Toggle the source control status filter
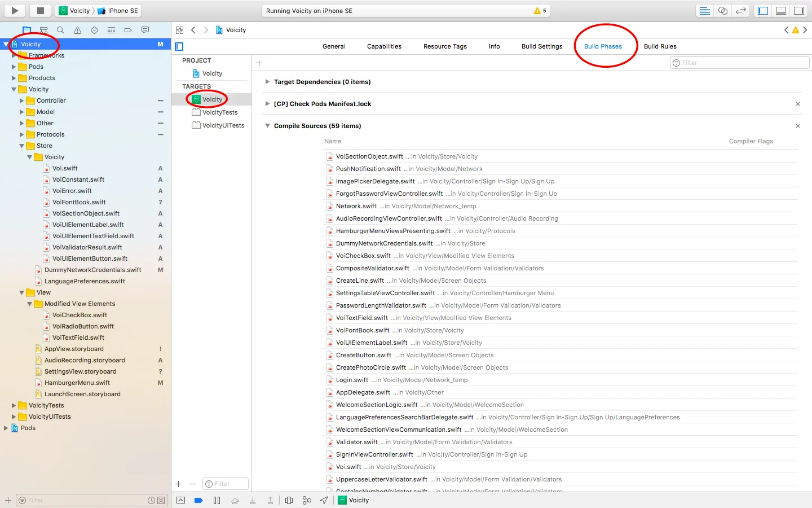Image resolution: width=812 pixels, height=508 pixels. (161, 500)
